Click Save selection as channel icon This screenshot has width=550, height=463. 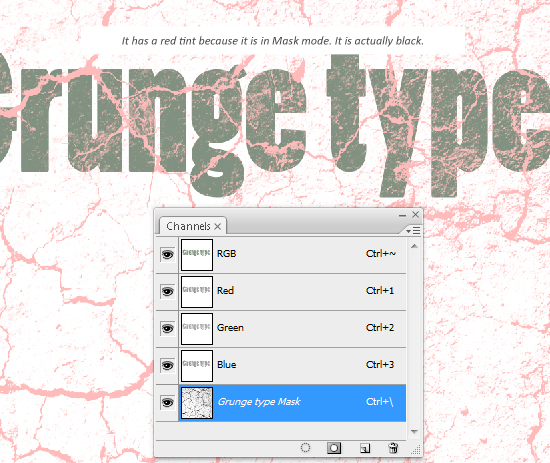click(334, 448)
